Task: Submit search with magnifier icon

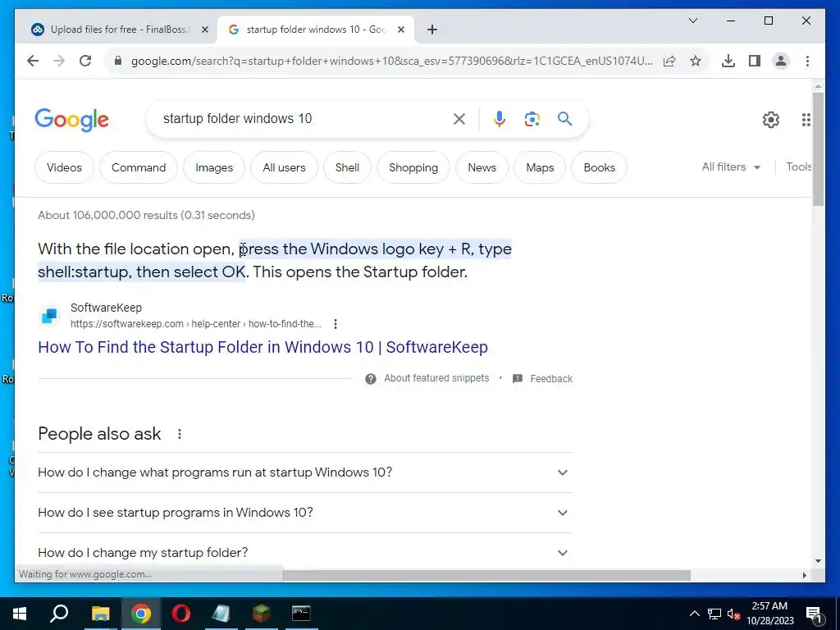Action: click(564, 118)
